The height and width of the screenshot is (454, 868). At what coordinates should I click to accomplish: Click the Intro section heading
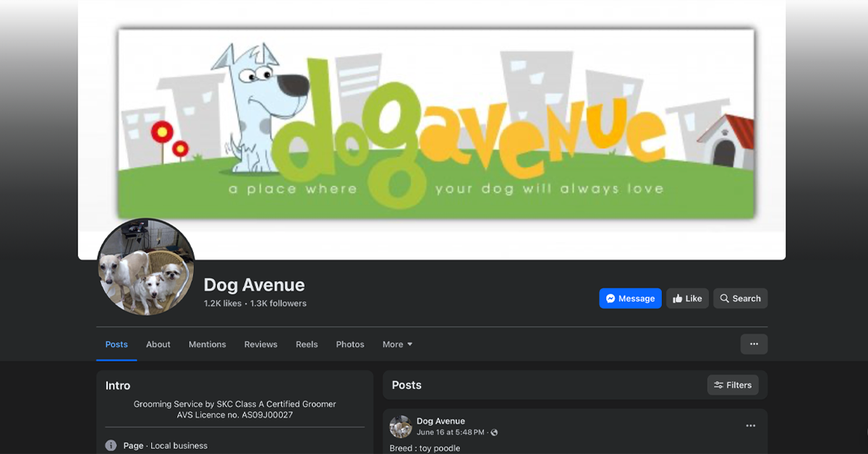118,385
